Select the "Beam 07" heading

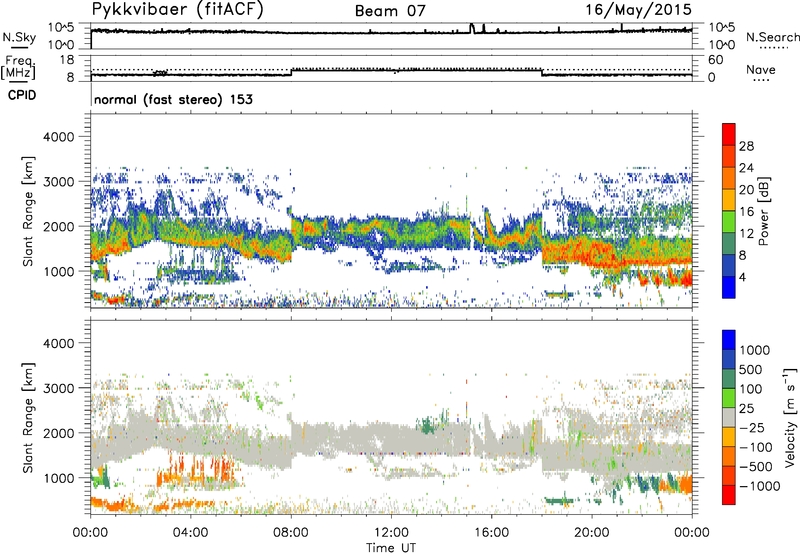click(390, 11)
